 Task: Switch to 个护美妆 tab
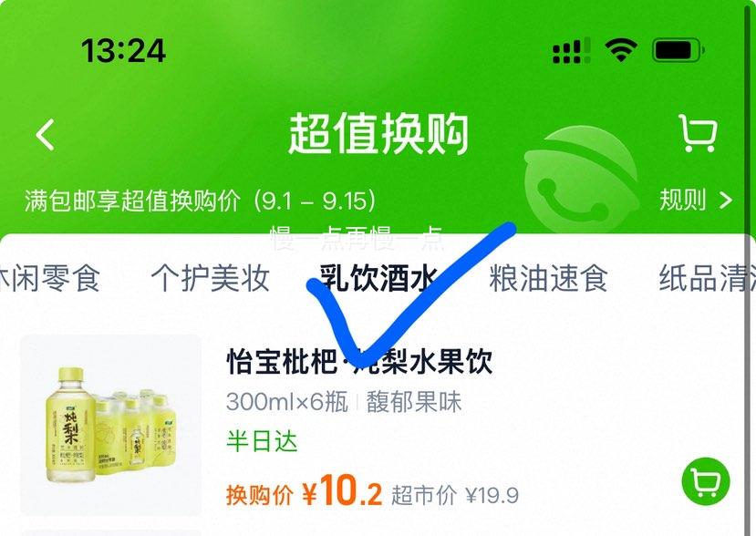coord(211,279)
